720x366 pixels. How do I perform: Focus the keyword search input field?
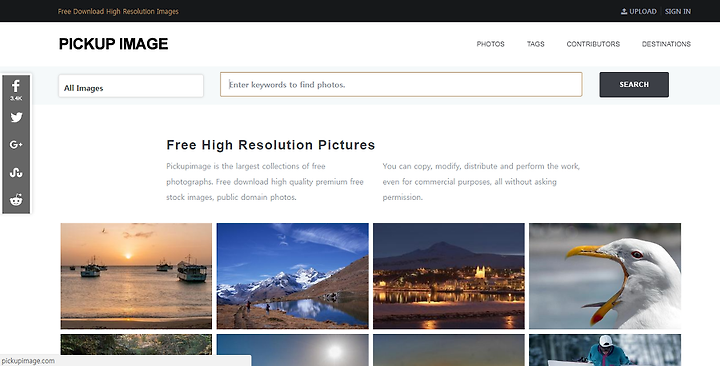point(401,84)
